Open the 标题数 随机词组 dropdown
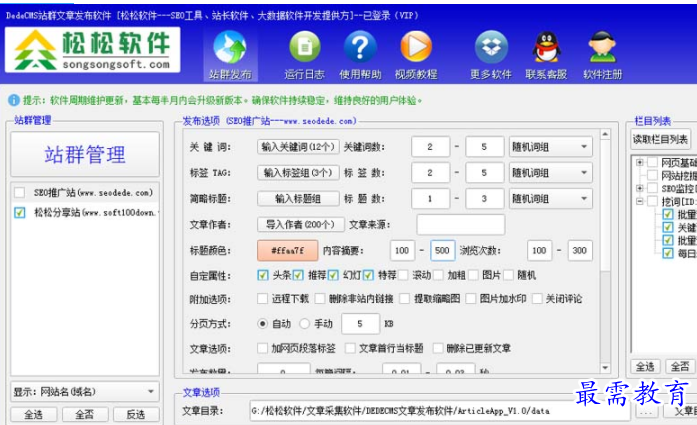The width and height of the screenshot is (697, 425). (x=550, y=198)
